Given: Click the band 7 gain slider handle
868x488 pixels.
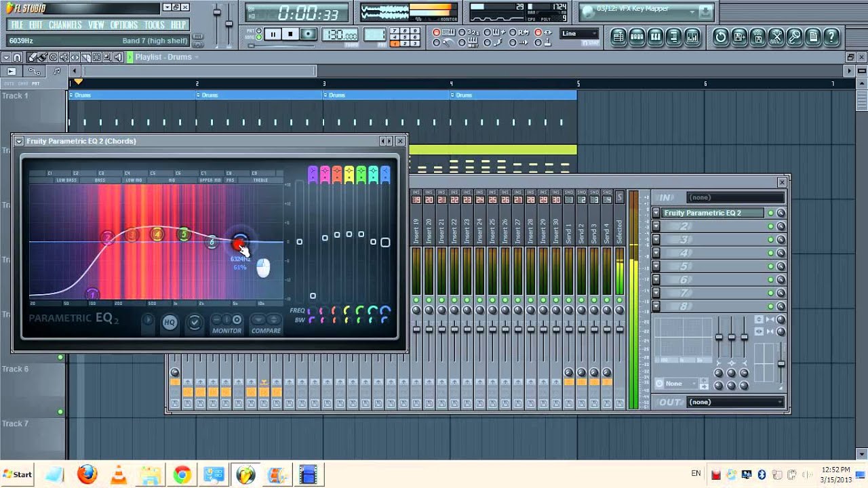Looking at the screenshot, I should point(385,242).
